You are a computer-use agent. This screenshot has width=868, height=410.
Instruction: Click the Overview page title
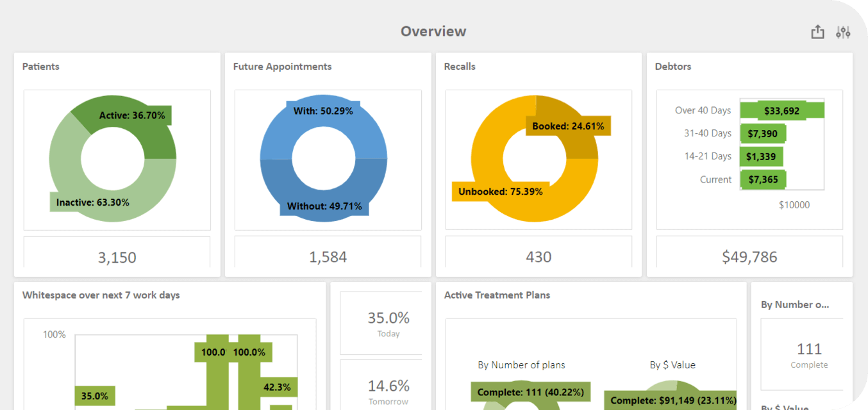(x=433, y=31)
